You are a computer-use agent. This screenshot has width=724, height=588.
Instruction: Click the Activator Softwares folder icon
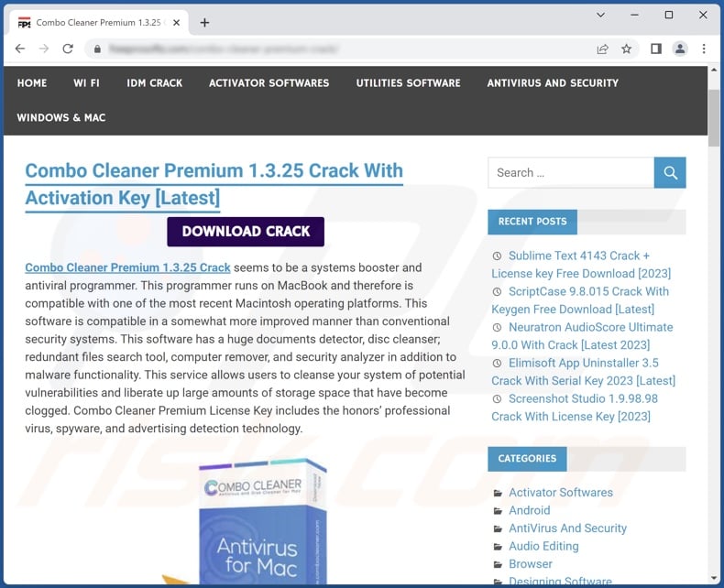coord(498,493)
